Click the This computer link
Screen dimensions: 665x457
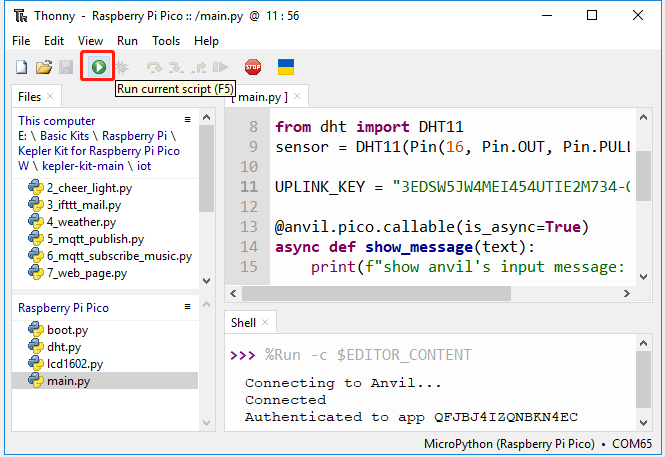[56, 121]
